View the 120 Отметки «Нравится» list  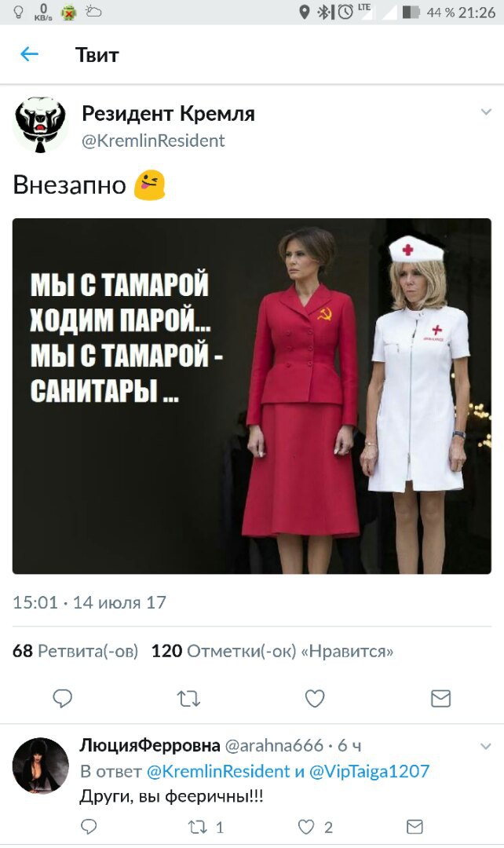[272, 651]
